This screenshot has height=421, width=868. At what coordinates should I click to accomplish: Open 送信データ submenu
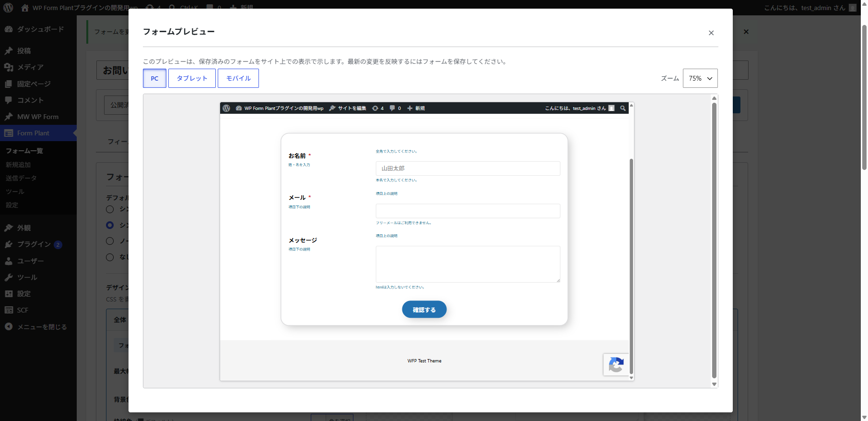pyautogui.click(x=21, y=178)
